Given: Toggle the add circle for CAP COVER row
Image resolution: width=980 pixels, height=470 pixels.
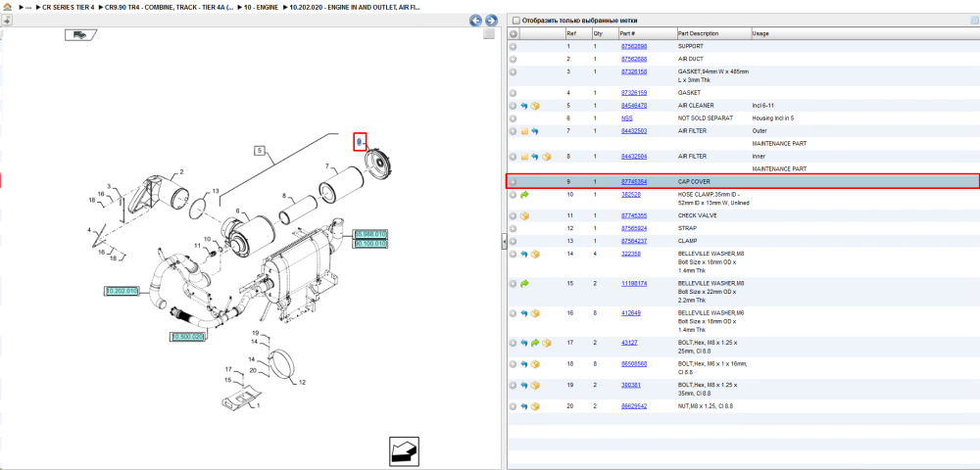Looking at the screenshot, I should coord(513,182).
